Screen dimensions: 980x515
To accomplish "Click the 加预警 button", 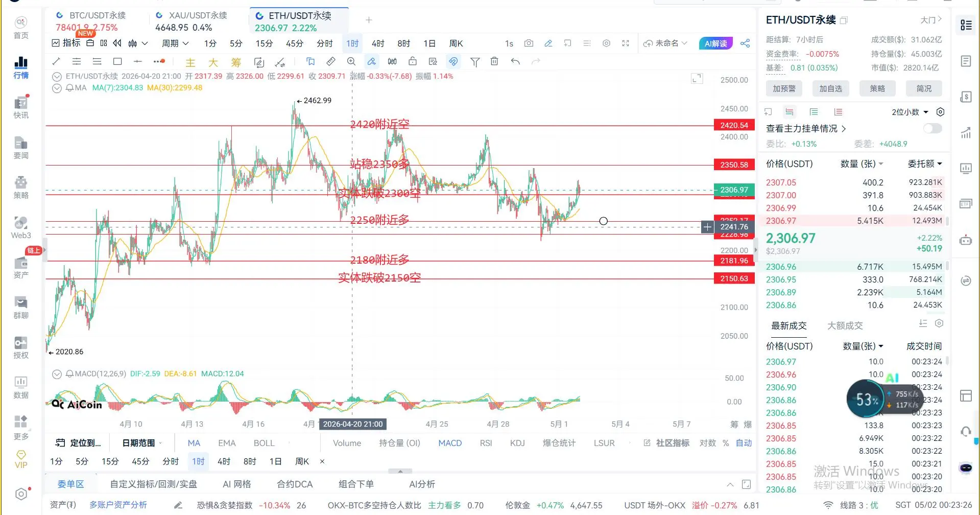I will [784, 88].
